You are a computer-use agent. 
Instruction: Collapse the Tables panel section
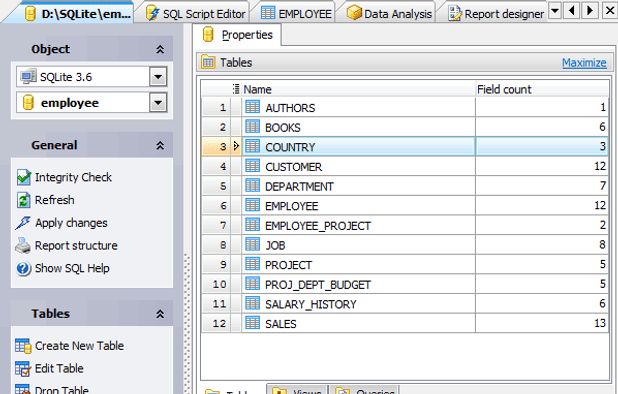[x=160, y=314]
